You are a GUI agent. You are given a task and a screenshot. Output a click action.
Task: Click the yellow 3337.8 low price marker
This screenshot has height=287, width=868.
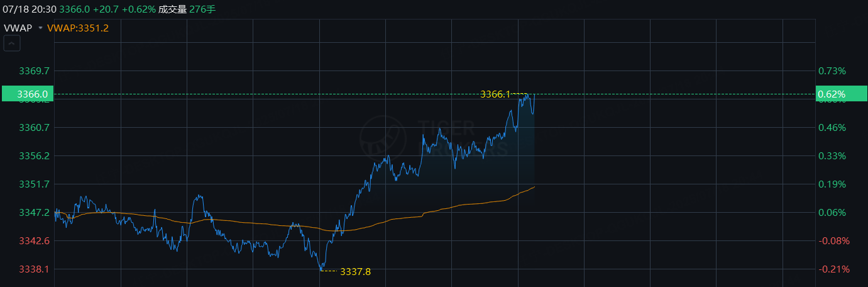point(355,272)
